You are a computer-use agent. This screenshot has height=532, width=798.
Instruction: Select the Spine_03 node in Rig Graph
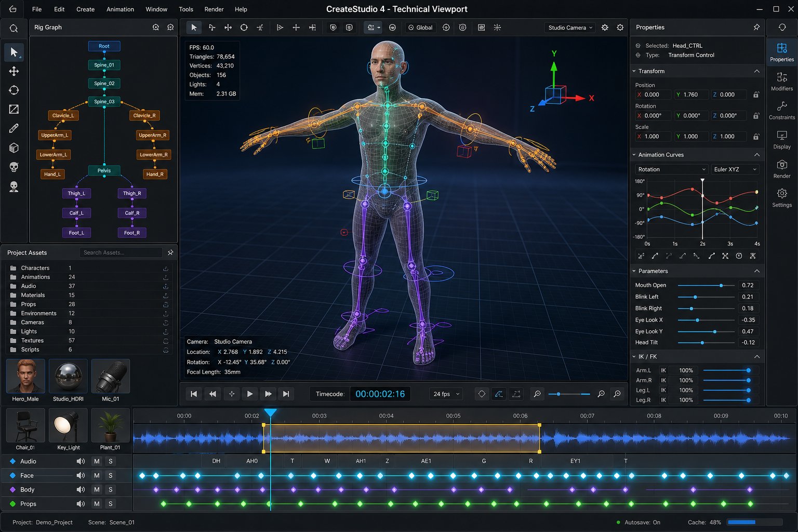(104, 101)
